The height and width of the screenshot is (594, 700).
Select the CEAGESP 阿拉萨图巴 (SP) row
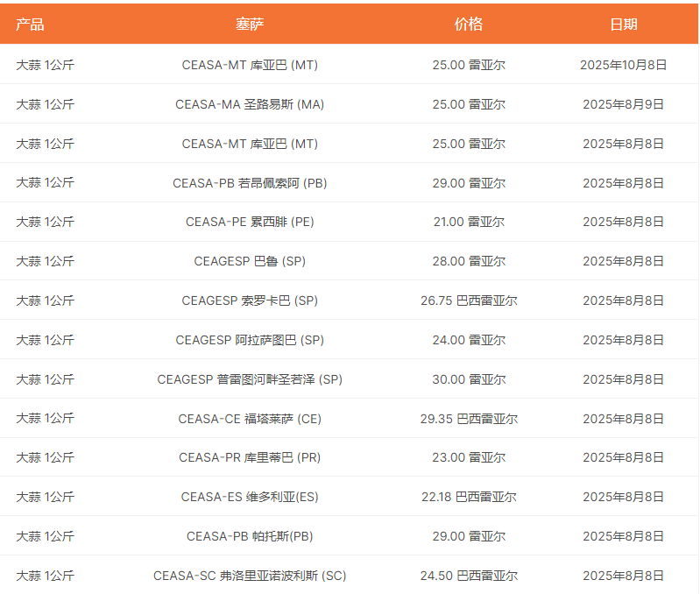[x=250, y=340]
